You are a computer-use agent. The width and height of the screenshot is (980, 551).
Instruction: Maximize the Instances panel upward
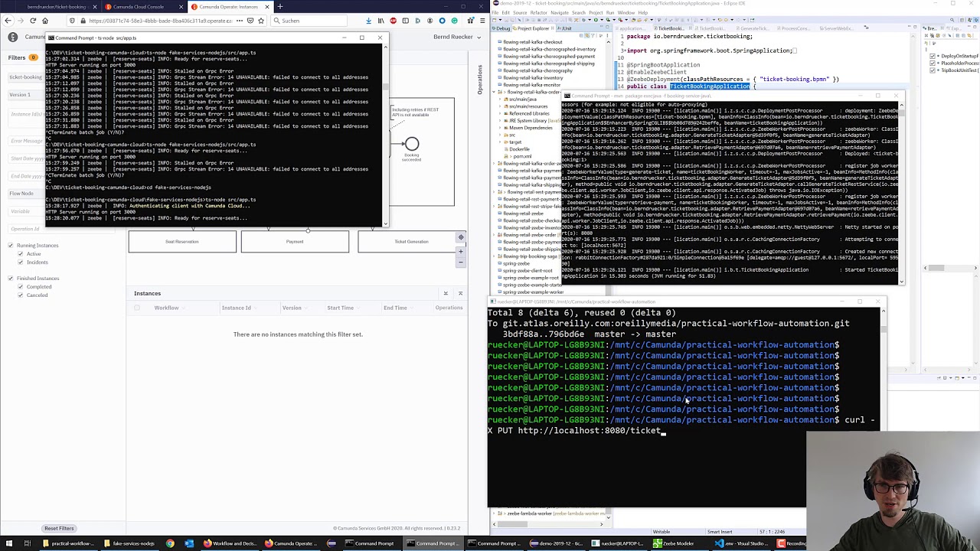tap(460, 293)
